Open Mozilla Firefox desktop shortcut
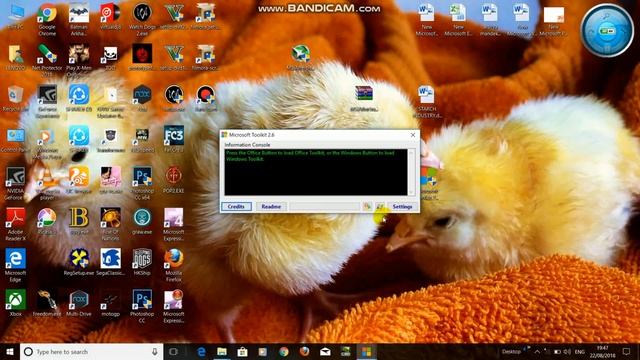This screenshot has width=640, height=360. tap(174, 264)
